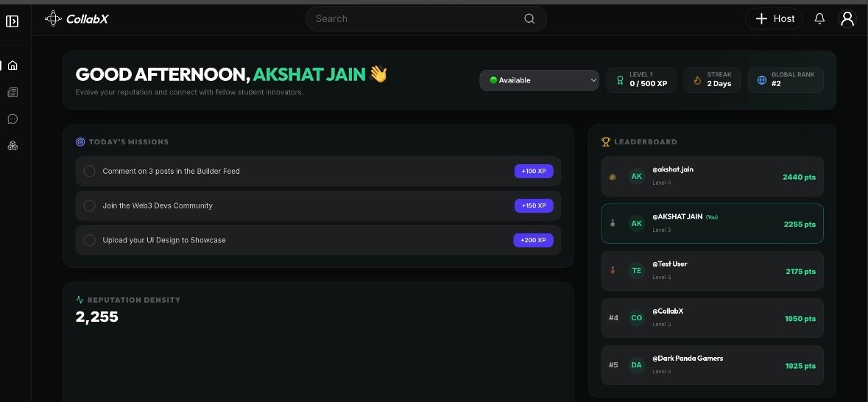Click the global rank globe icon
Viewport: 868px width, 402px height.
(762, 80)
